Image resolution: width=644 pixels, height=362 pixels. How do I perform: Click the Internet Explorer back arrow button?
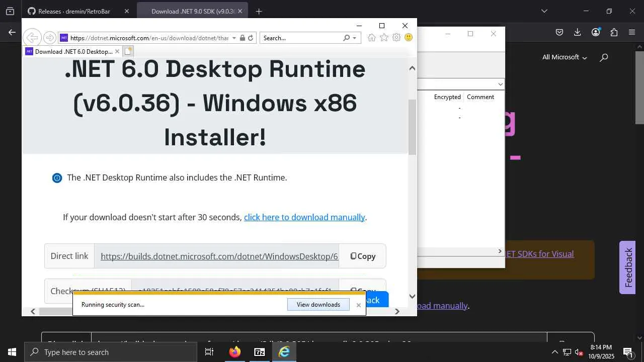coord(32,38)
